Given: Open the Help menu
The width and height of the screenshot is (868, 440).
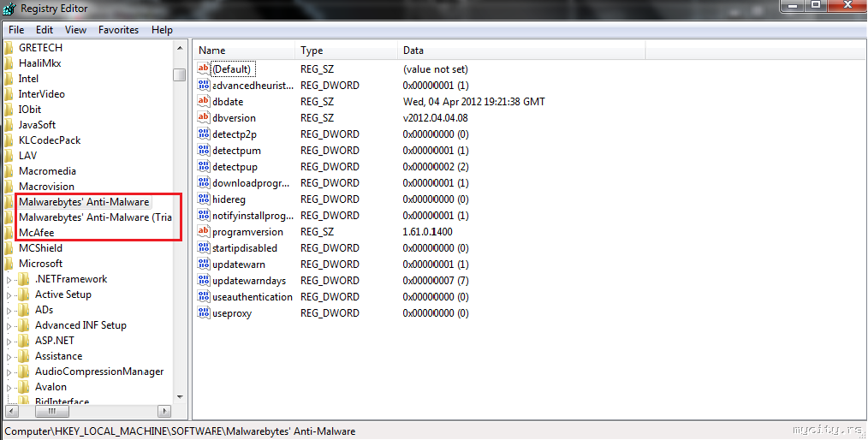Looking at the screenshot, I should [x=162, y=30].
